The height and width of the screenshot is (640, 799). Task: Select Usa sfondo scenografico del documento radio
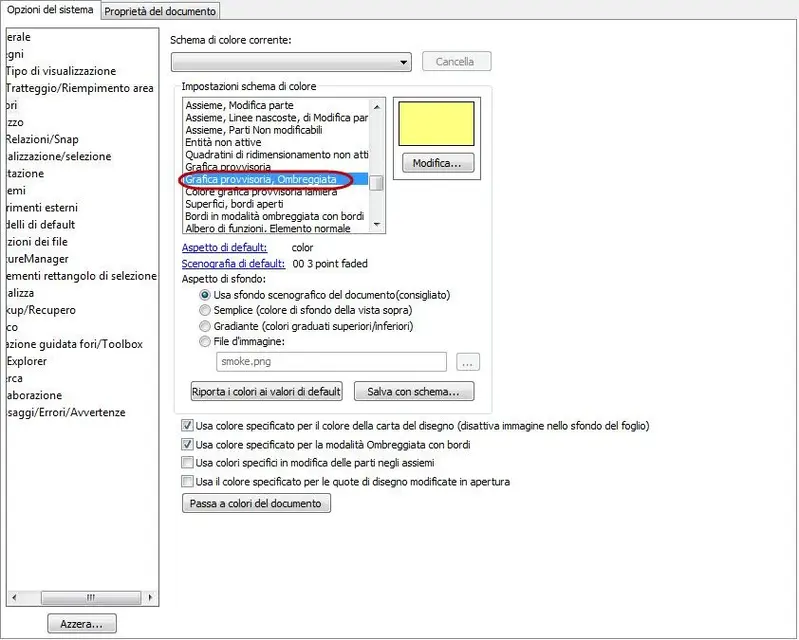[205, 295]
